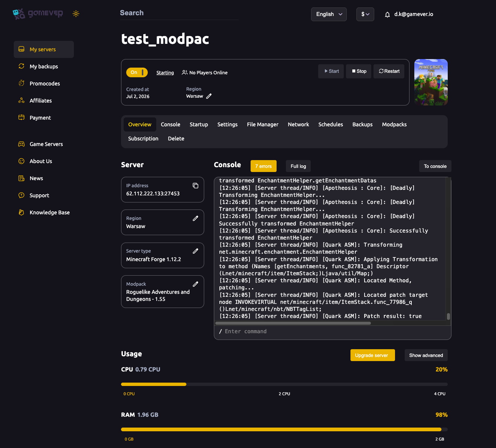Stop the server

pyautogui.click(x=359, y=71)
